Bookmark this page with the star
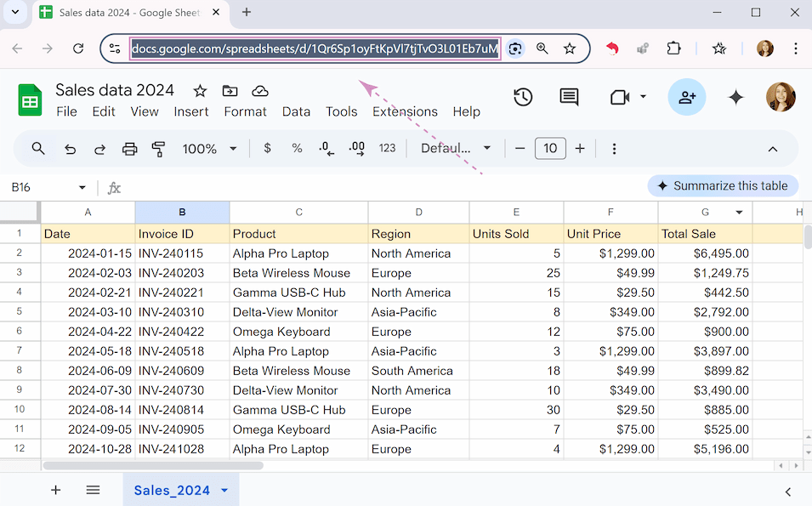Image resolution: width=812 pixels, height=506 pixels. coord(570,48)
